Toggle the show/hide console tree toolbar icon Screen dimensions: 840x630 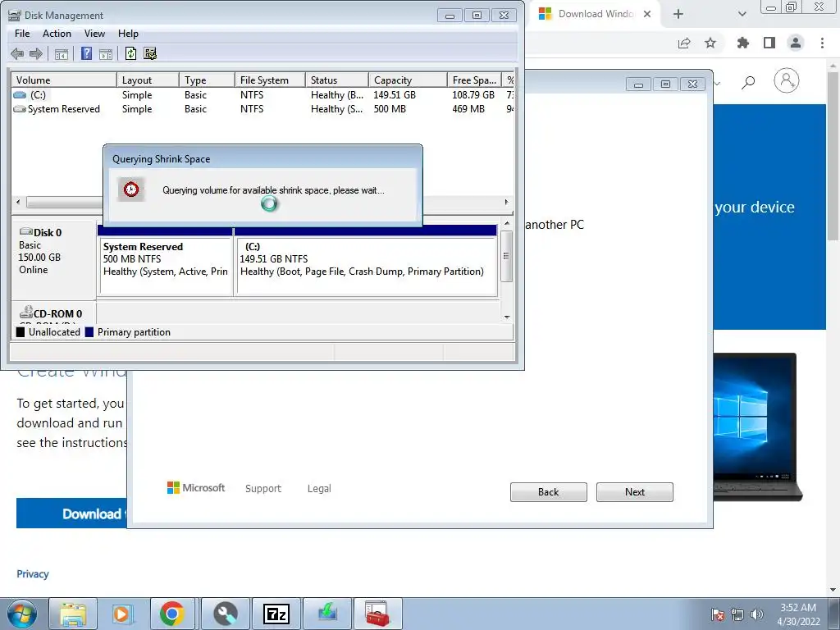[61, 53]
